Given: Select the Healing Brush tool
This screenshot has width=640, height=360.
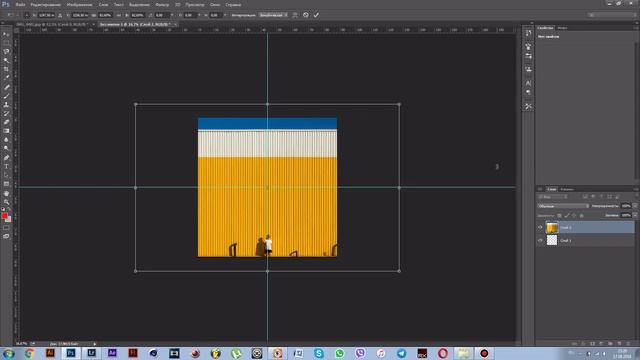Looking at the screenshot, I should 6,87.
